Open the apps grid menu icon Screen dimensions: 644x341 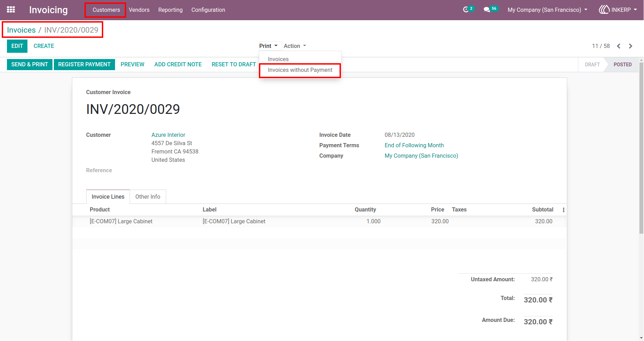pos(11,10)
